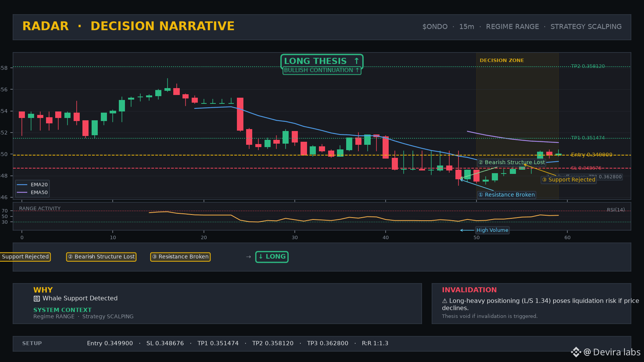Click the Entry 0.349900 line label on the chart
The image size is (644, 362).
point(591,155)
